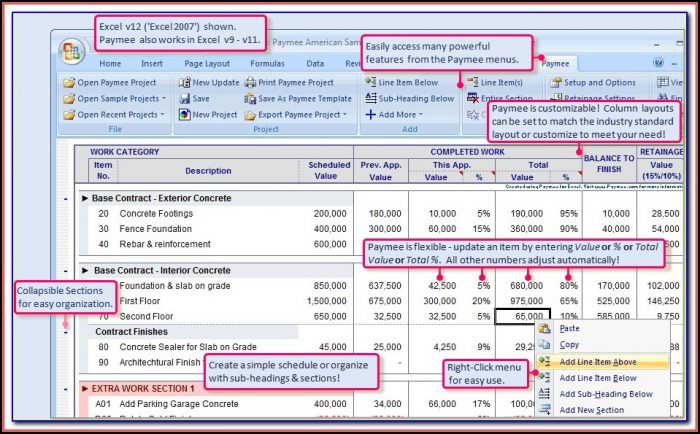Click the Save As Paymee Template icon
This screenshot has height=434, width=700.
pyautogui.click(x=250, y=99)
